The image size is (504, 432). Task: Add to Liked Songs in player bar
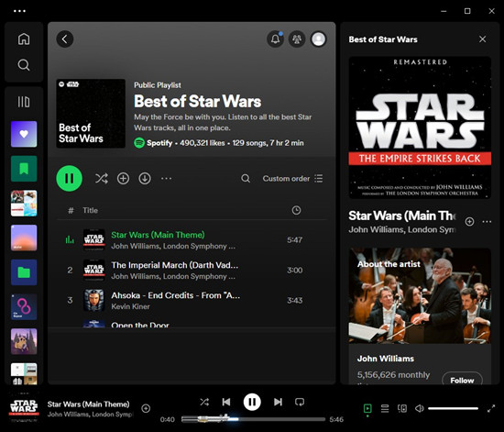146,408
